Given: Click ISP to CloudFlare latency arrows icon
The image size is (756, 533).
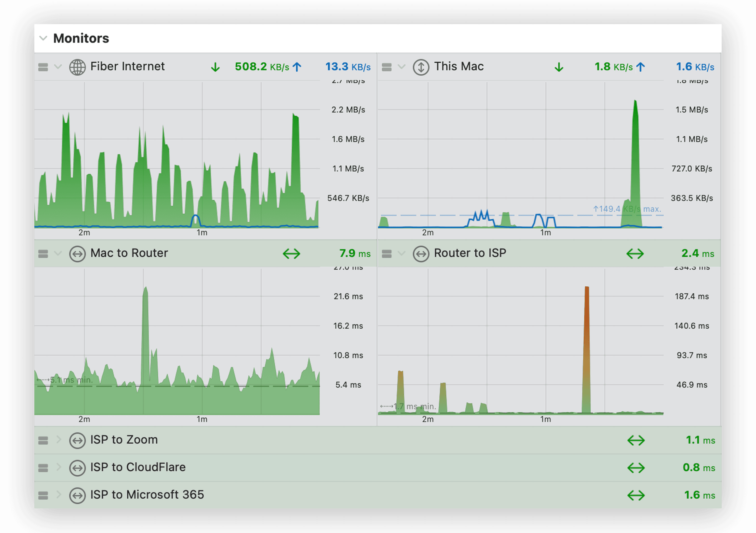Looking at the screenshot, I should 636,468.
